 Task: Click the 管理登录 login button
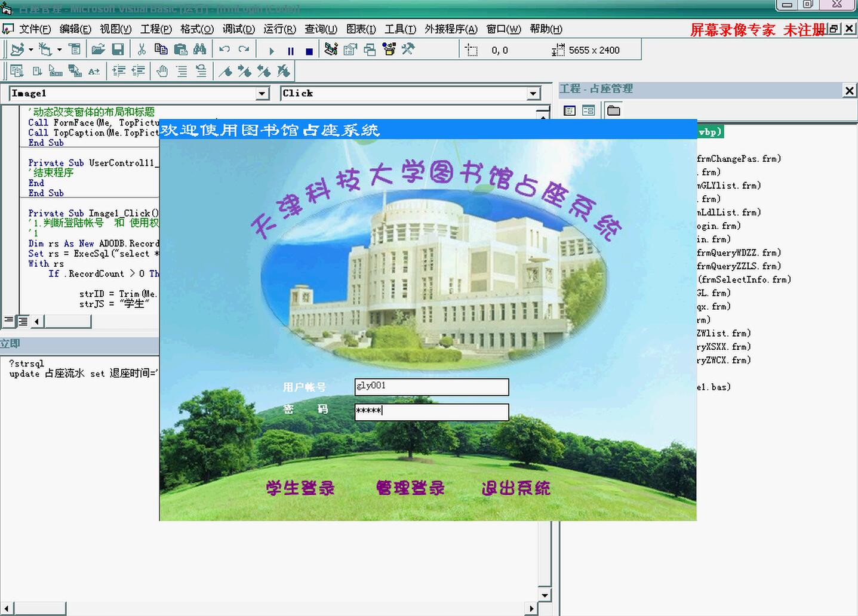point(410,488)
